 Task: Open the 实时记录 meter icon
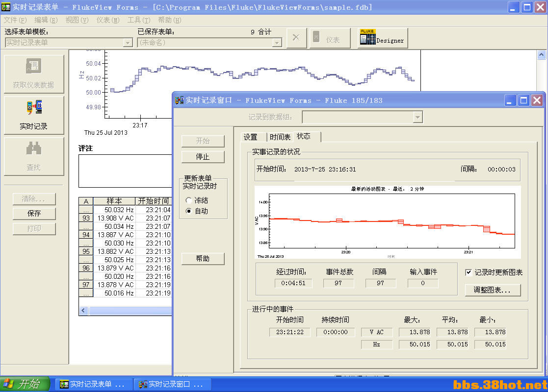tap(34, 107)
